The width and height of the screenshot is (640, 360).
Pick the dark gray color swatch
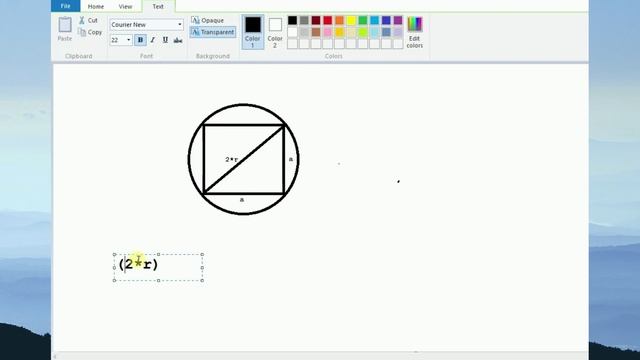(304, 20)
